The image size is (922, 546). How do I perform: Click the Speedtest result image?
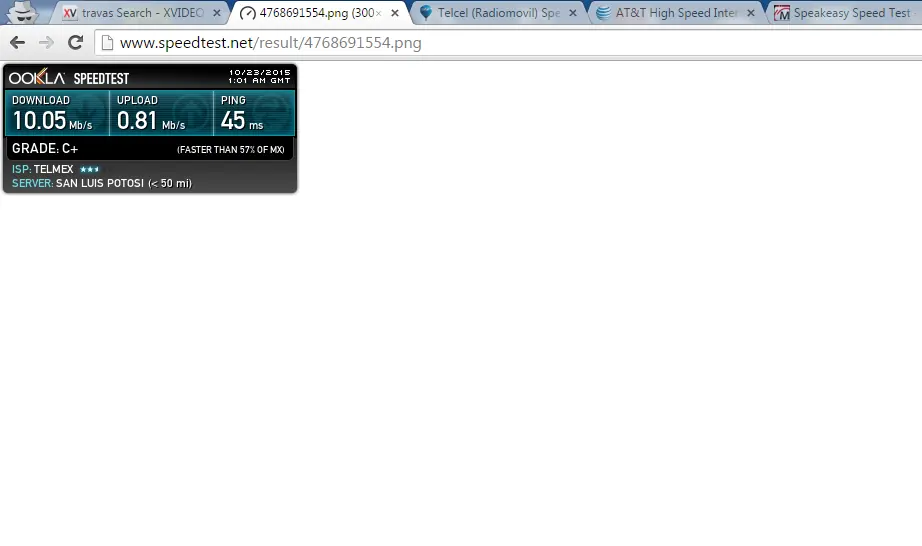pos(150,128)
